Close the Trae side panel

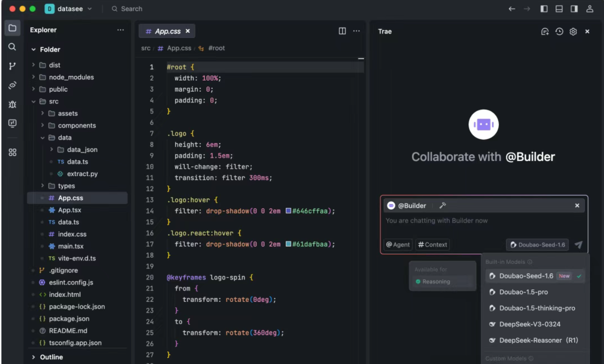[588, 32]
